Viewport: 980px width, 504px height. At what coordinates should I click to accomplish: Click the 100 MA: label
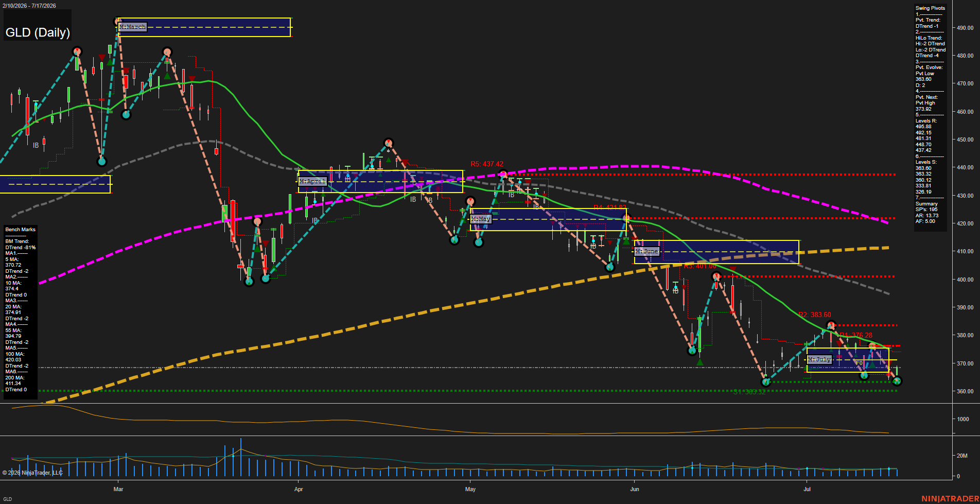[15, 354]
